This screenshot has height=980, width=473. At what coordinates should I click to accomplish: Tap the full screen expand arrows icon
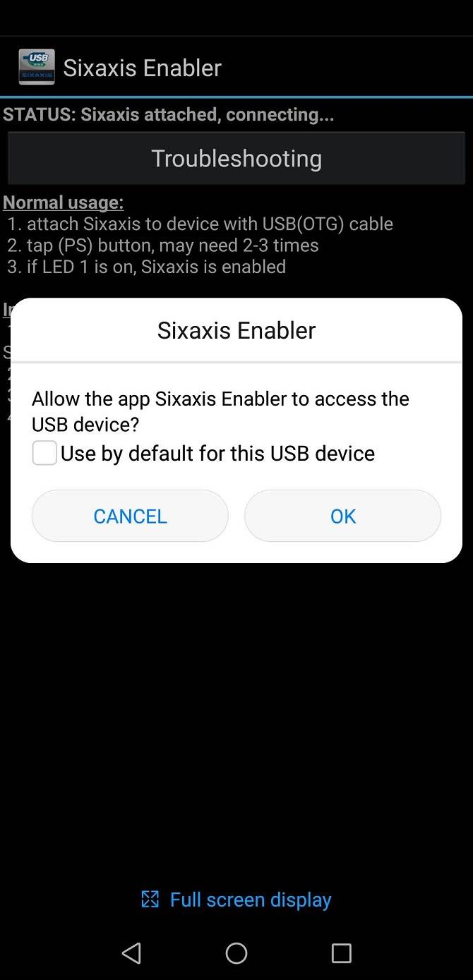[150, 899]
